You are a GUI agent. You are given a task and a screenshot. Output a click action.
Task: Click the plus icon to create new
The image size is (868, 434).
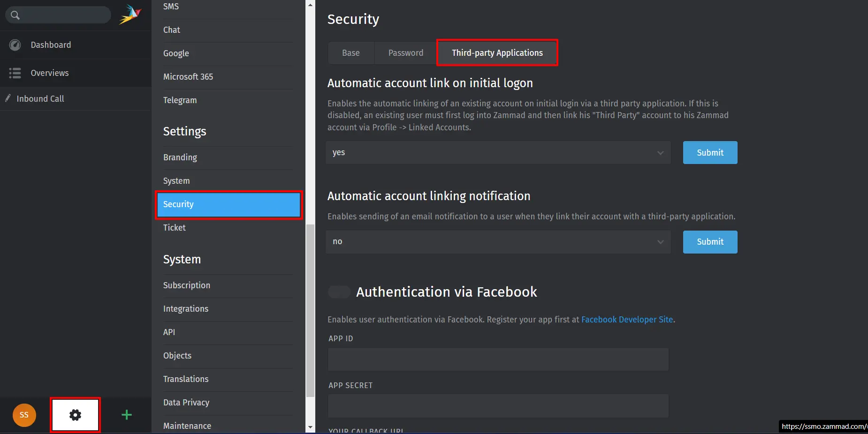pos(126,415)
